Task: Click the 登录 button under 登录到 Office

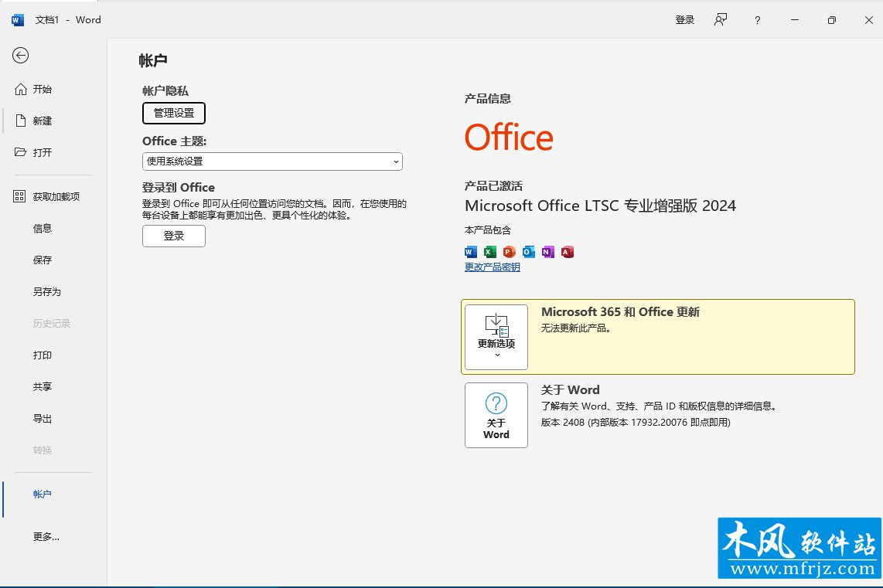Action: click(174, 236)
